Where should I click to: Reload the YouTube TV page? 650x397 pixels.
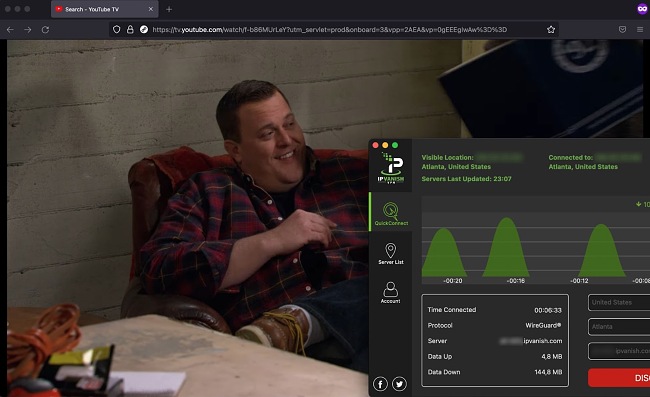(x=45, y=29)
